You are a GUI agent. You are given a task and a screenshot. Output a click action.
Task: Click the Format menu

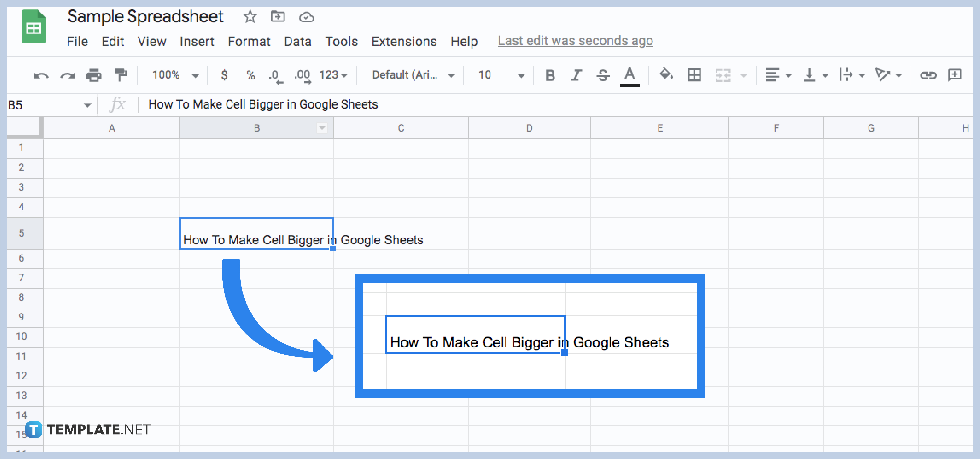248,40
